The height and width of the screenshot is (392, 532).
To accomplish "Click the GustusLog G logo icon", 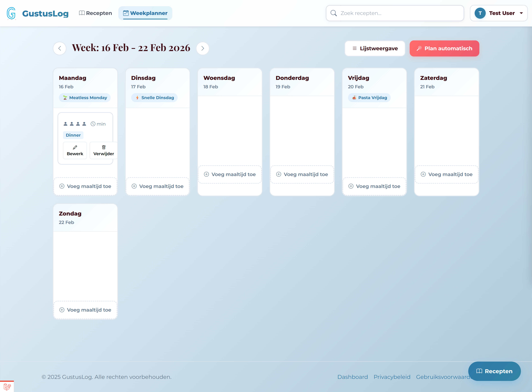I will 11,13.
